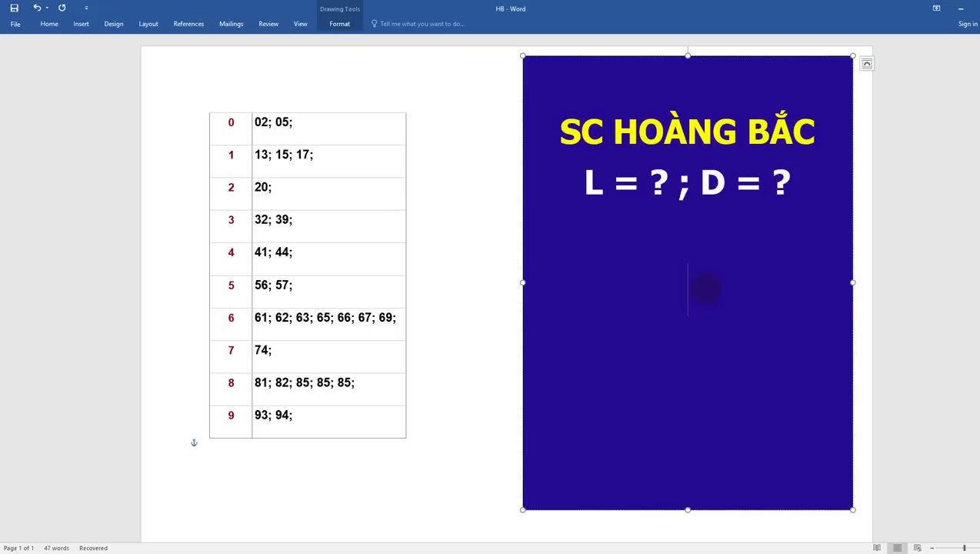The image size is (980, 554).
Task: Expand the Undo dropdown arrow
Action: 46,8
